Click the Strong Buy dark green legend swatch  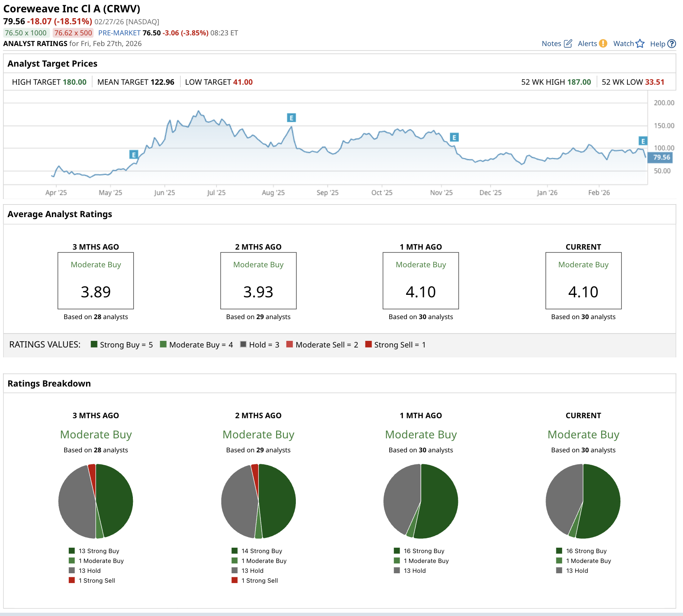coord(94,345)
